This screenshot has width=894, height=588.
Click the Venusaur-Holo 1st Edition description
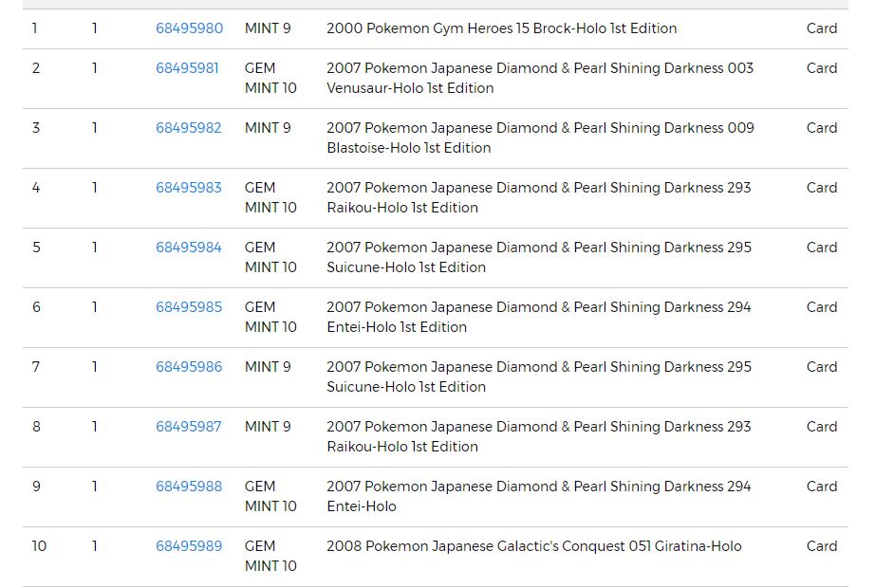[539, 78]
